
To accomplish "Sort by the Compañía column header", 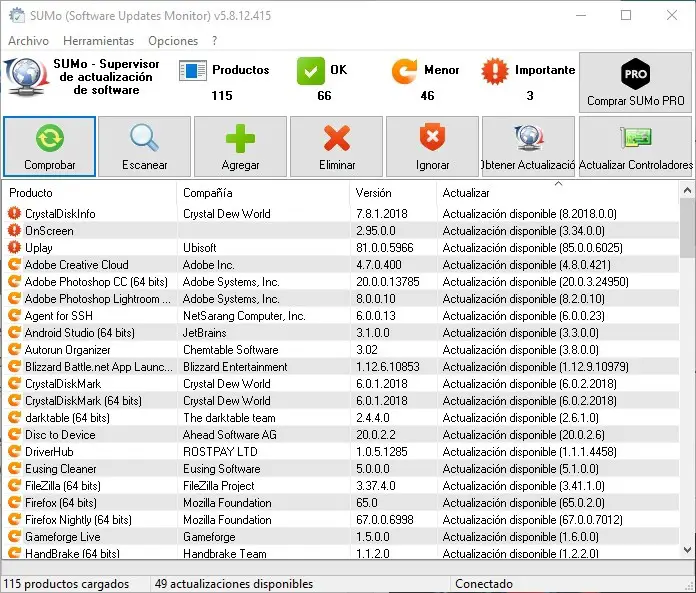I will tap(263, 193).
